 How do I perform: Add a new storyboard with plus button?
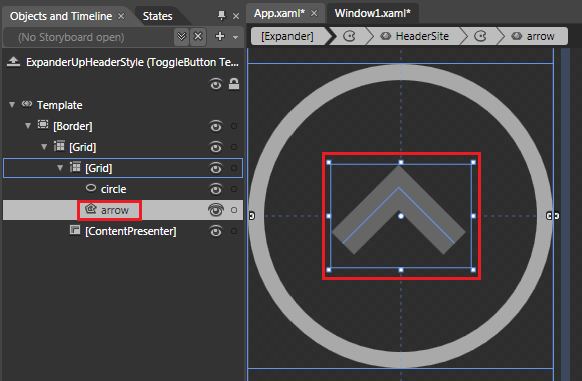tap(220, 36)
